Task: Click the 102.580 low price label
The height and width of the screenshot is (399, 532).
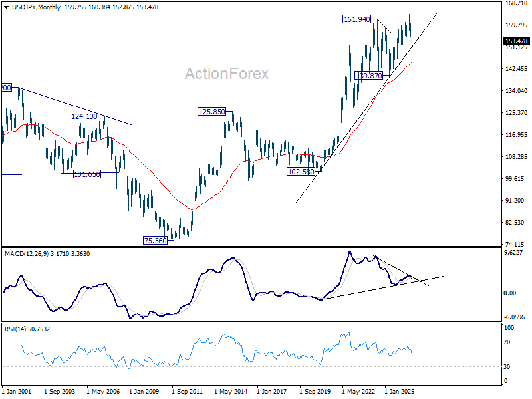Action: (301, 172)
